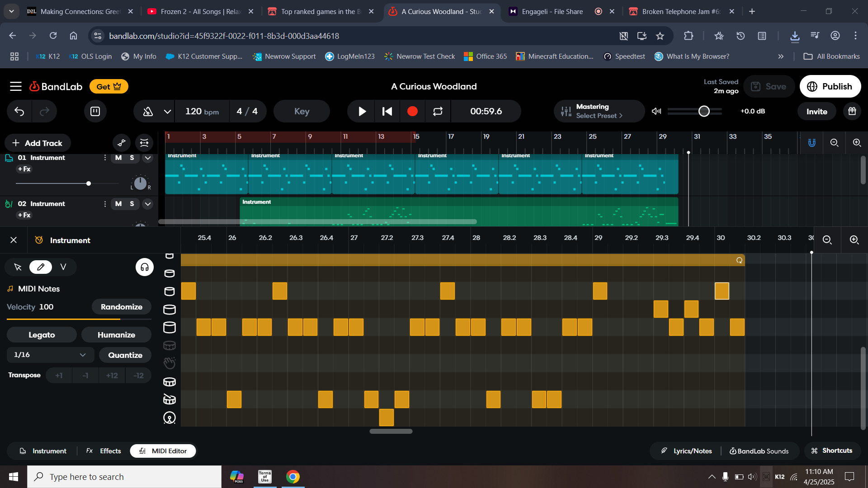This screenshot has height=488, width=868.
Task: Open the 1/16 quantize grid dropdown
Action: pyautogui.click(x=50, y=355)
